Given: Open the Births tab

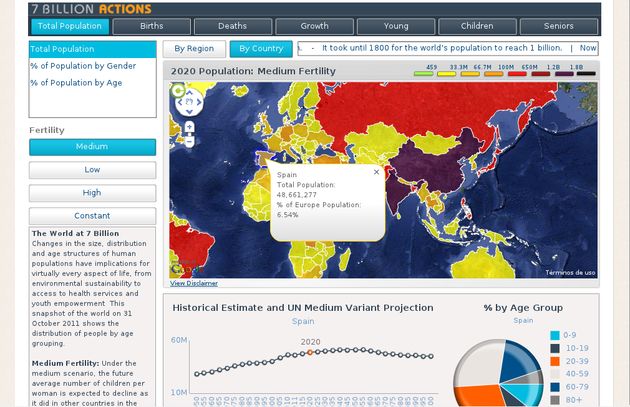Looking at the screenshot, I should click(x=151, y=26).
